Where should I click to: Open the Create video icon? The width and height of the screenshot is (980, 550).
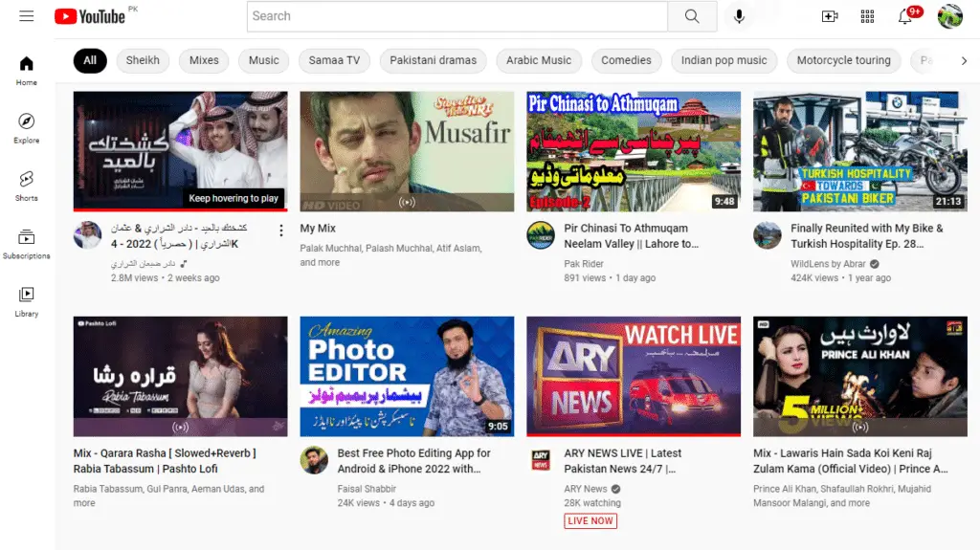point(830,16)
